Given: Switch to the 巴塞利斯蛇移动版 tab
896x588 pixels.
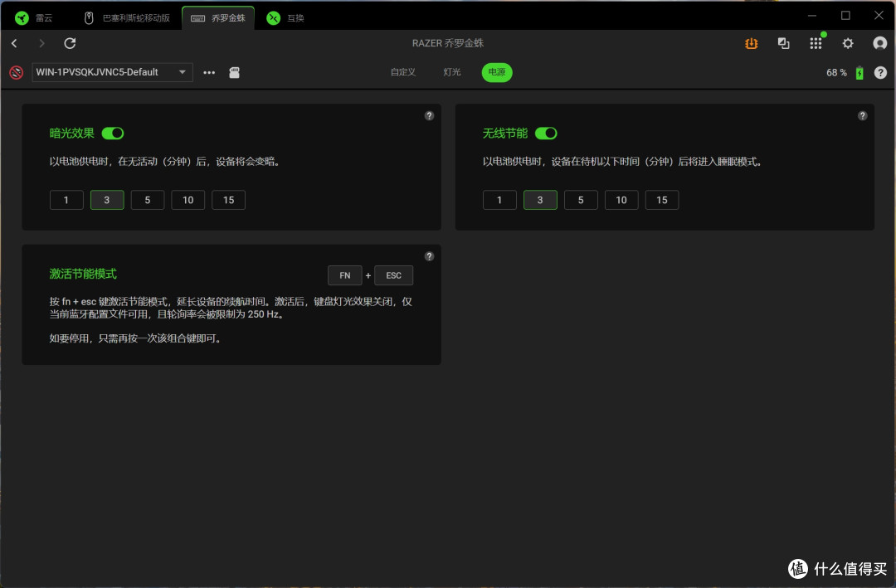Looking at the screenshot, I should point(127,18).
